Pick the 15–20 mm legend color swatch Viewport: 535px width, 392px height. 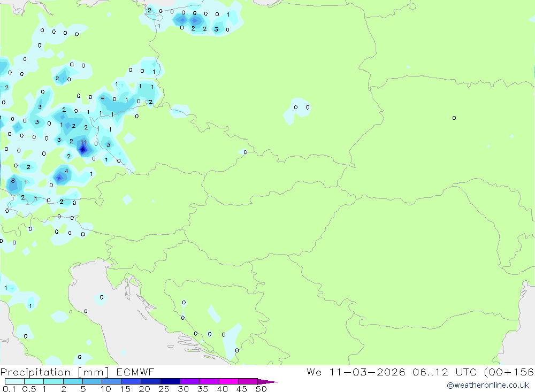[131, 381]
